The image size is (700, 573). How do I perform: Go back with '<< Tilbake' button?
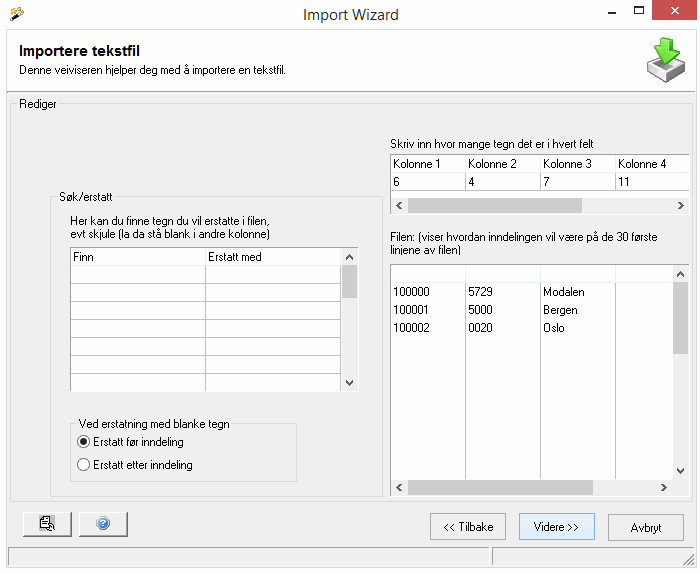pyautogui.click(x=468, y=527)
